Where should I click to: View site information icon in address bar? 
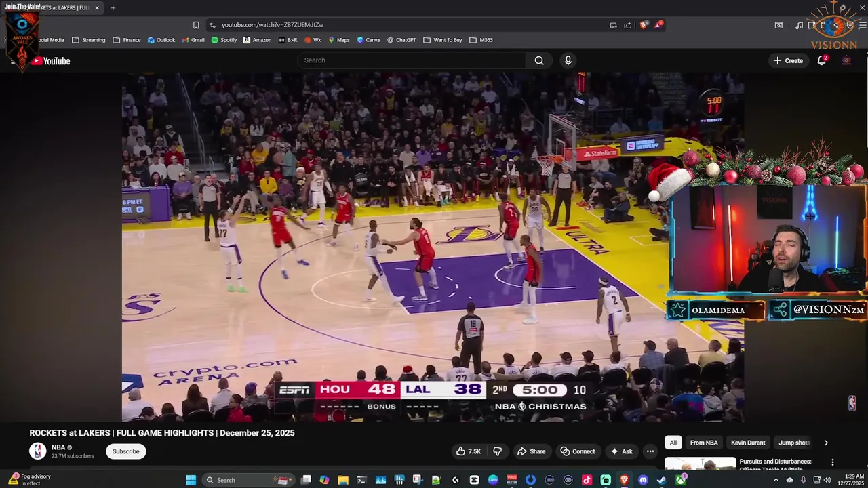tap(212, 25)
